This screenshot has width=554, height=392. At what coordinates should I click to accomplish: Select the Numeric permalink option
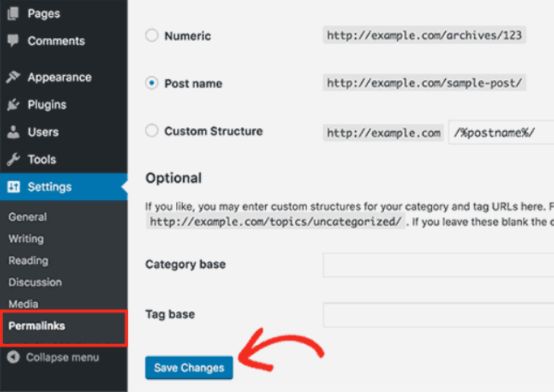152,36
